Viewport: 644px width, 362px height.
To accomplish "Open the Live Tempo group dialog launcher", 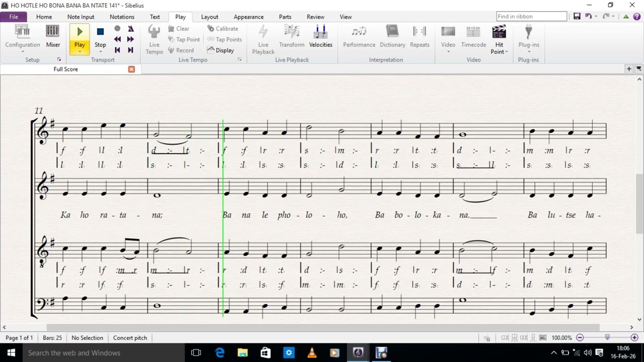I will pos(239,59).
